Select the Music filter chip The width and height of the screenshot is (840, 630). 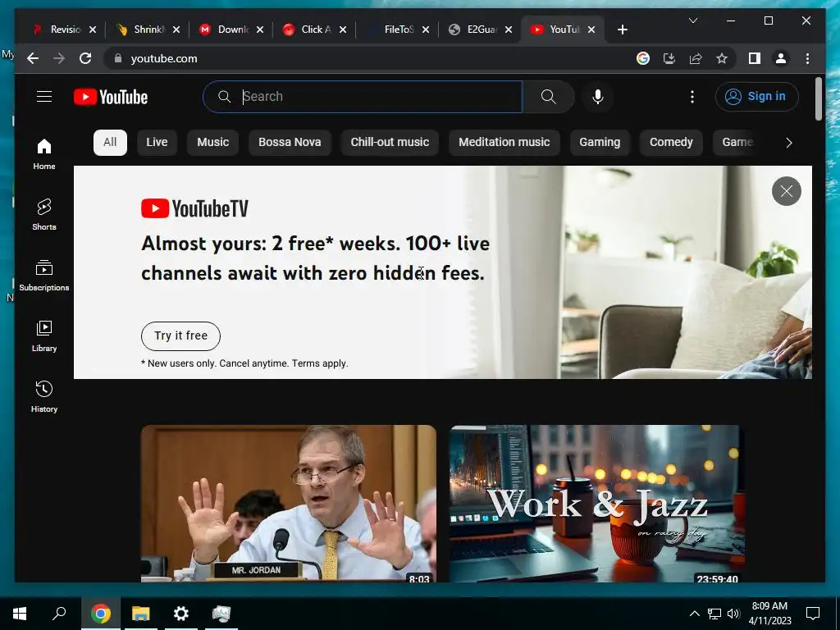(x=212, y=143)
